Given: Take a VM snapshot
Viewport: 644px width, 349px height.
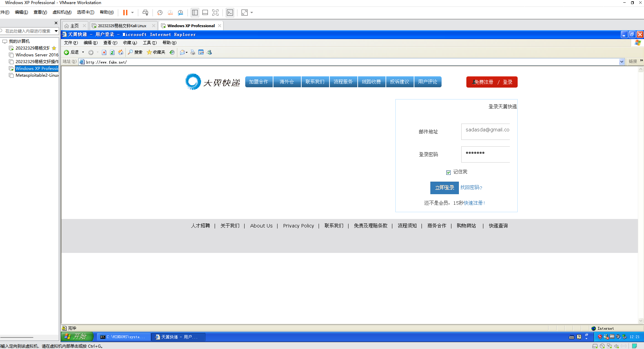Looking at the screenshot, I should (160, 13).
